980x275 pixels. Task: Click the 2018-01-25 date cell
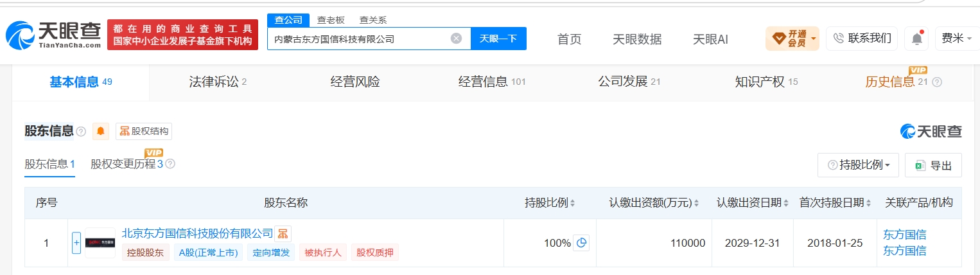click(x=835, y=243)
